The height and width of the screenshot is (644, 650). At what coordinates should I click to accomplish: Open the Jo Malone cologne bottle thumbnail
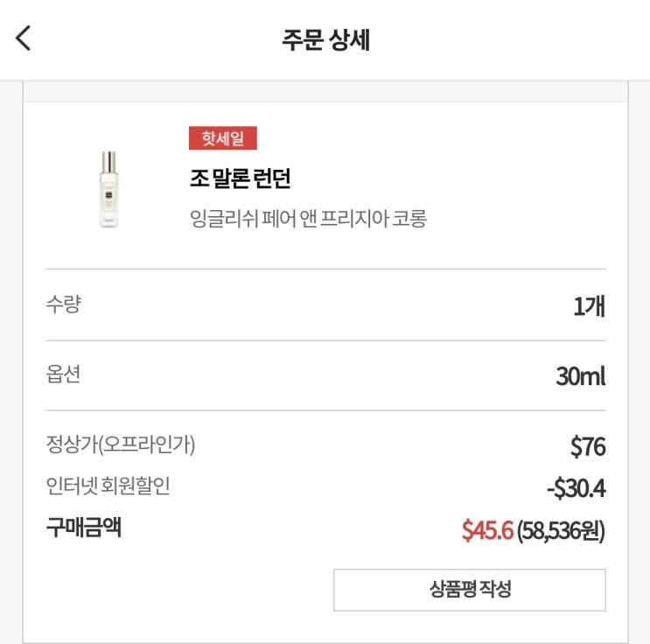tap(108, 189)
